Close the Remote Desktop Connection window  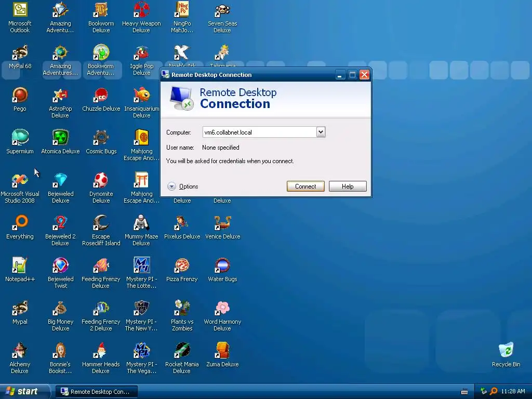[x=364, y=75]
